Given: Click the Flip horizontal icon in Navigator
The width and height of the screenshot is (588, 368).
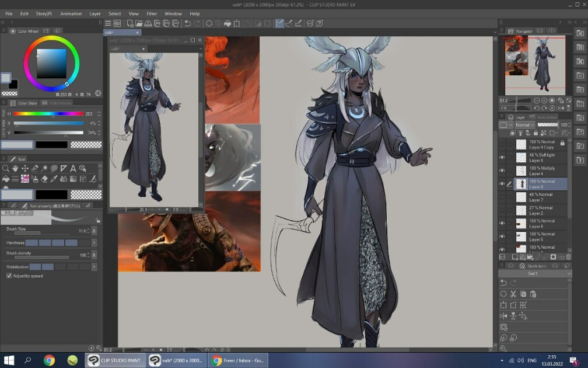Looking at the screenshot, I should click(561, 108).
